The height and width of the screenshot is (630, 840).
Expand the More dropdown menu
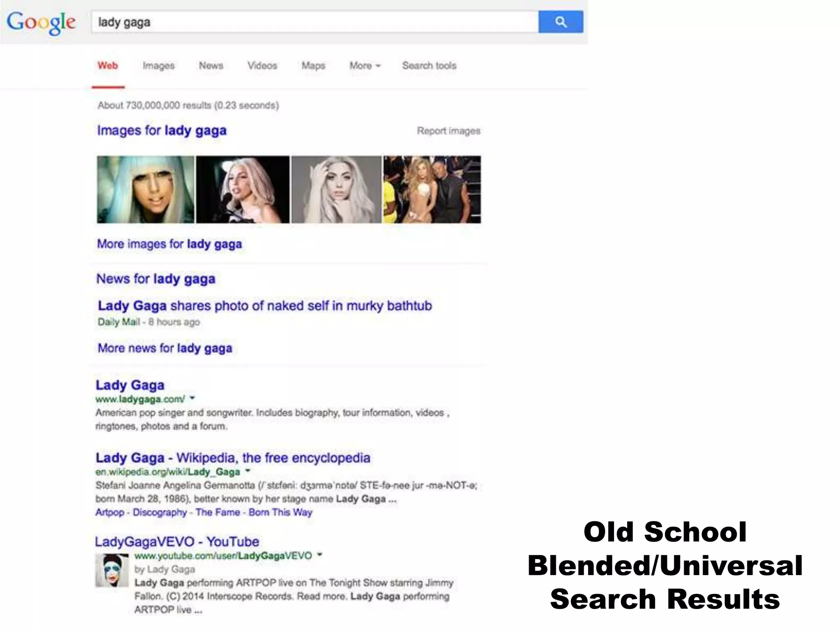coord(365,66)
